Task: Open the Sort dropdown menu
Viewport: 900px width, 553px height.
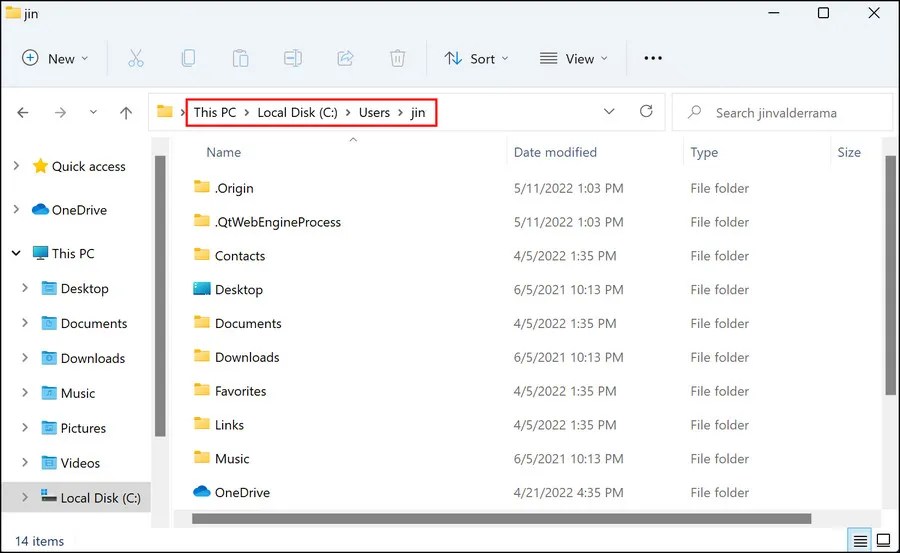Action: coord(476,58)
